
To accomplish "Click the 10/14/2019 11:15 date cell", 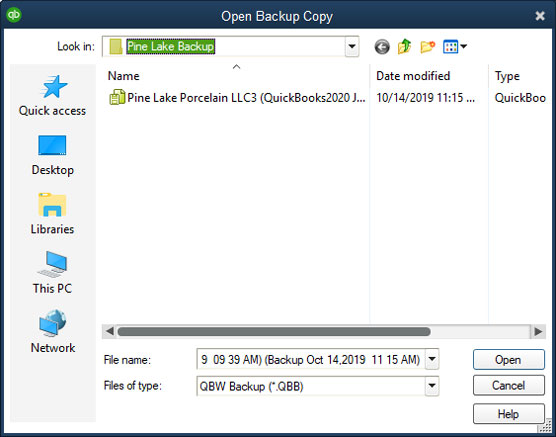I will (426, 98).
